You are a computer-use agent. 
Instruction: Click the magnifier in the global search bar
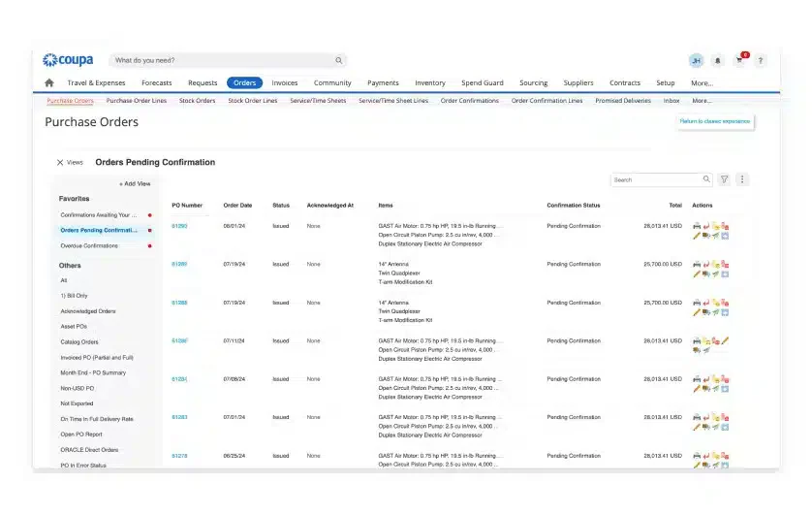pyautogui.click(x=339, y=61)
